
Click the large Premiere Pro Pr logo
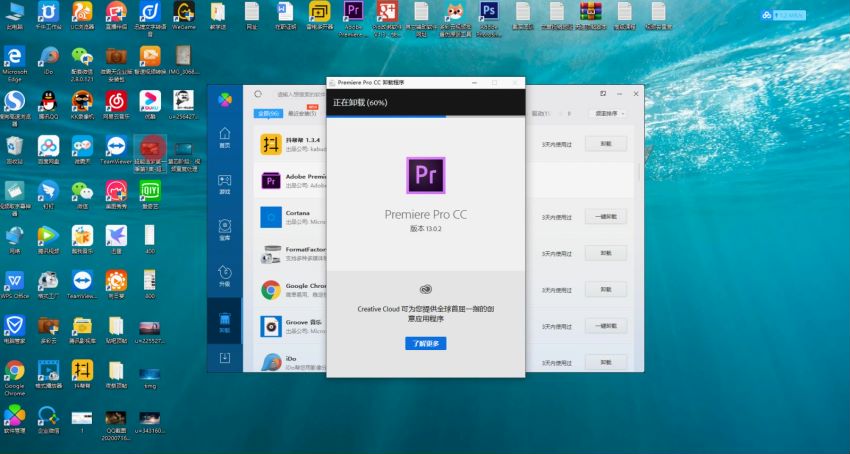(426, 175)
